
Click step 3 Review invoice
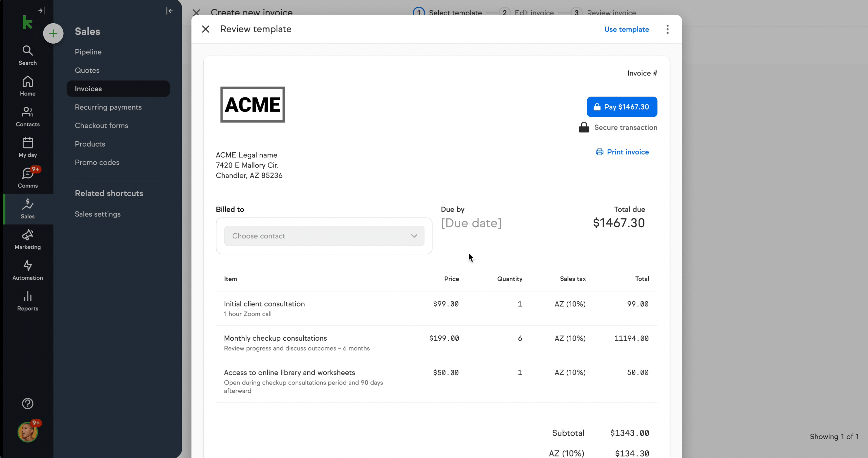point(603,12)
